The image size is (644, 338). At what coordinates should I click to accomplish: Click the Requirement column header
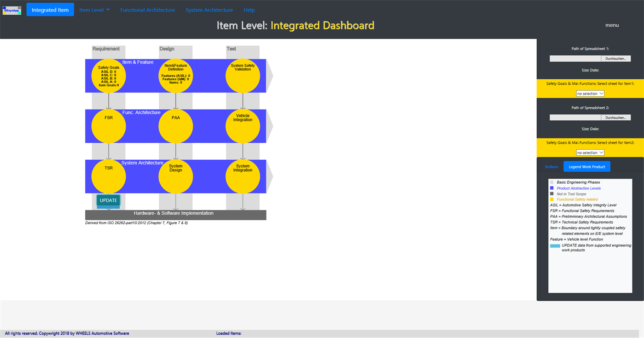pos(106,49)
